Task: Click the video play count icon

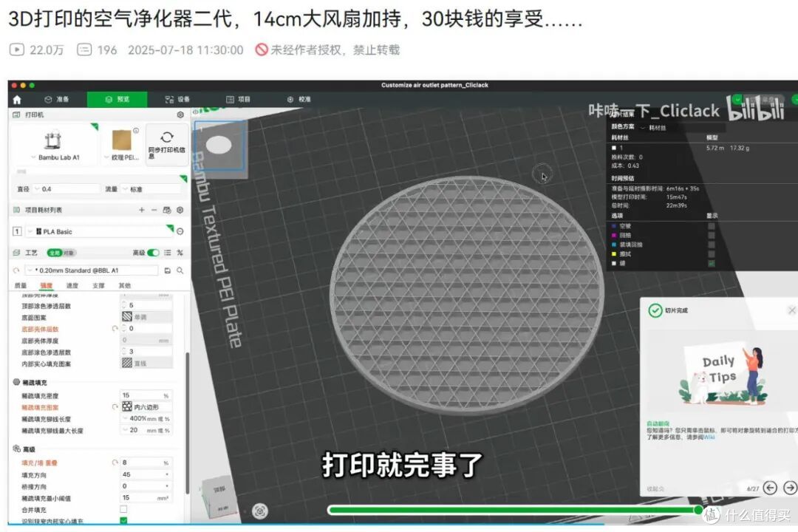Action: pos(17,50)
